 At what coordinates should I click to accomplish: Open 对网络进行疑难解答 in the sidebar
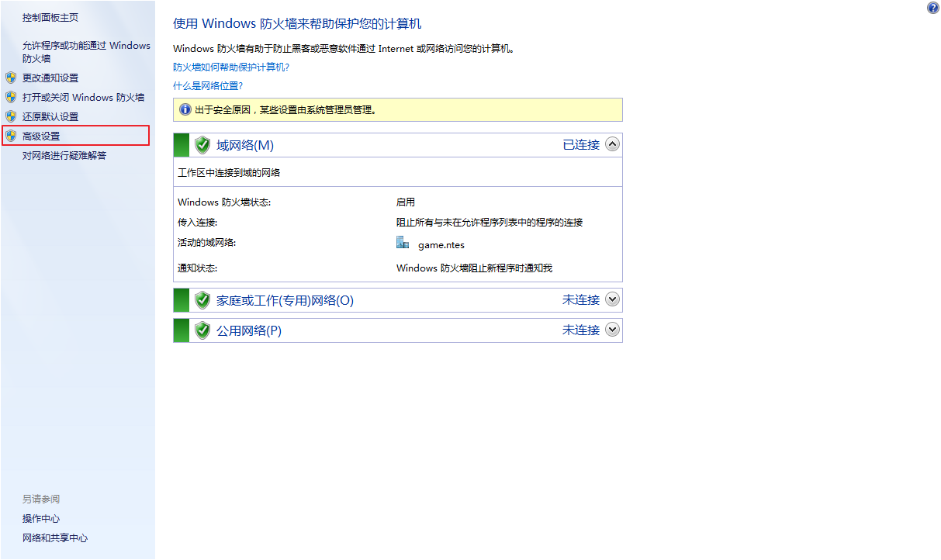tap(64, 155)
